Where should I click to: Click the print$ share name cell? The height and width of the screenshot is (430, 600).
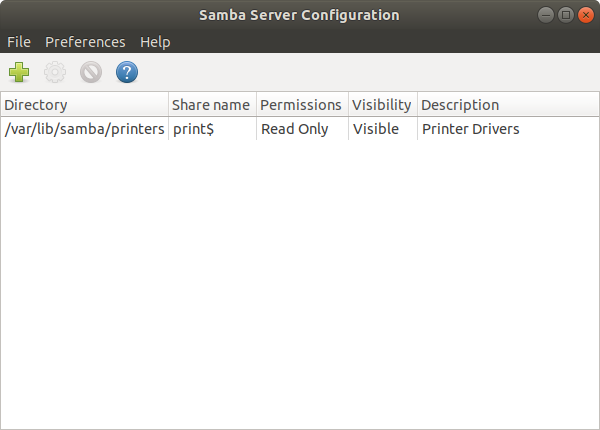point(193,129)
